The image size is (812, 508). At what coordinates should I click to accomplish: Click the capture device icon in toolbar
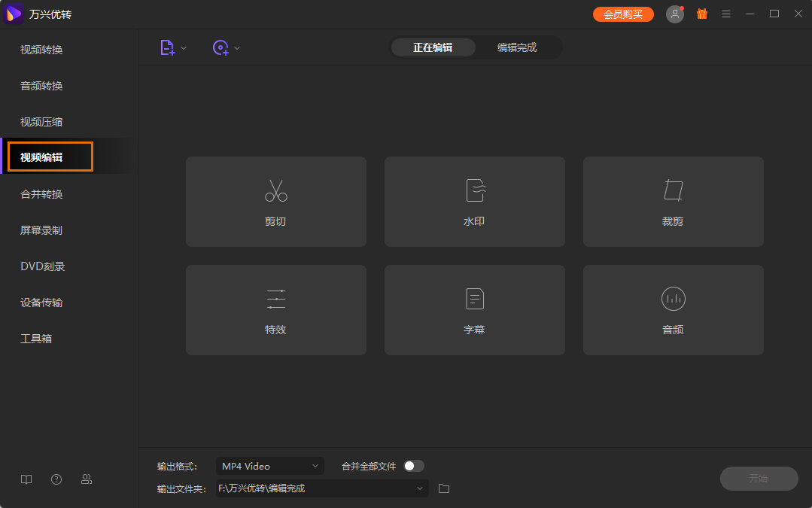pyautogui.click(x=220, y=47)
